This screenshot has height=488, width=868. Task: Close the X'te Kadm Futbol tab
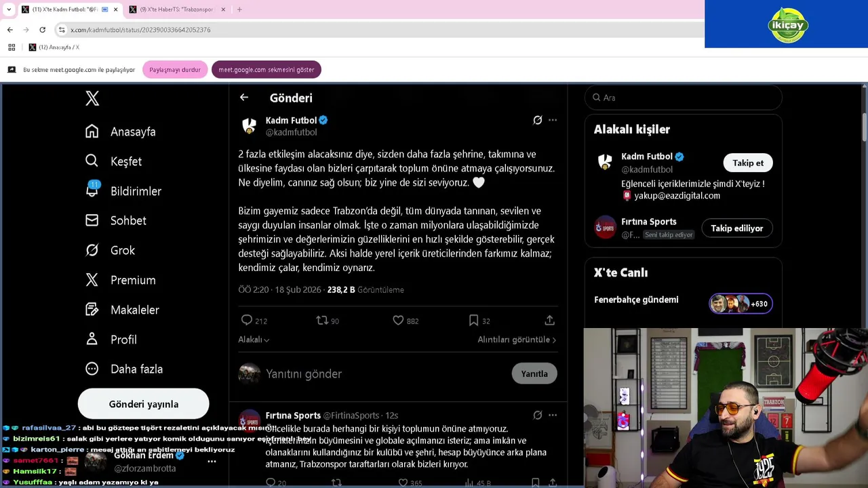[x=115, y=9]
